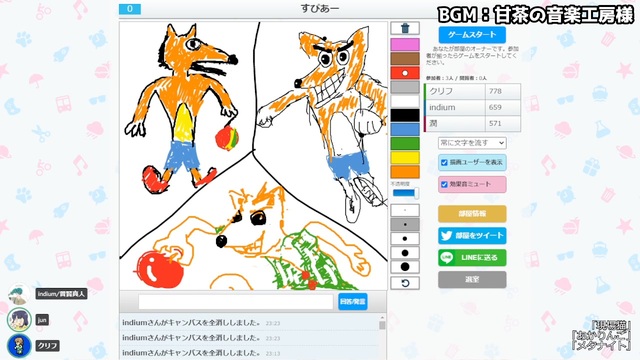640x360 pixels.
Task: Click the LINE send button
Action: (x=472, y=258)
